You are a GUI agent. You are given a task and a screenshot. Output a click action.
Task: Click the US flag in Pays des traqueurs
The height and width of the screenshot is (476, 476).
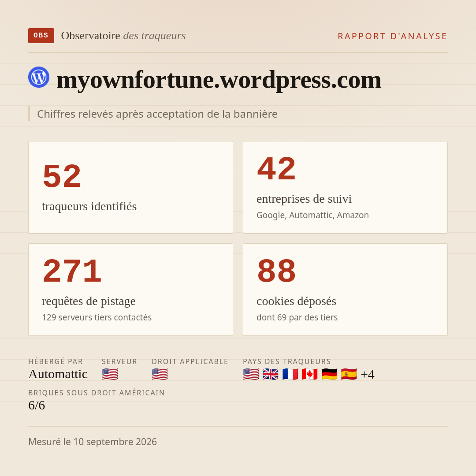[251, 374]
